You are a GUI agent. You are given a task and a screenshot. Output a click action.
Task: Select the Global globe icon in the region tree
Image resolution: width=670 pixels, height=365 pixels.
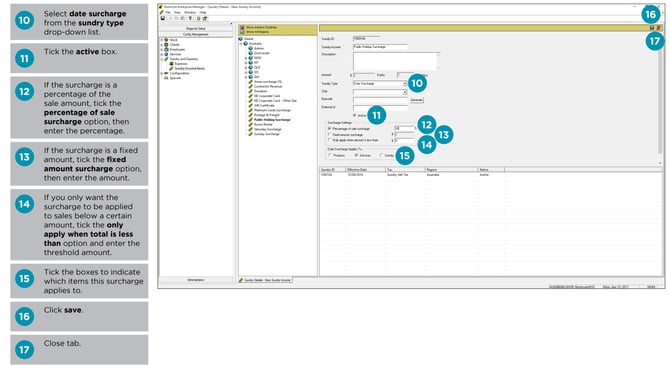(x=241, y=39)
